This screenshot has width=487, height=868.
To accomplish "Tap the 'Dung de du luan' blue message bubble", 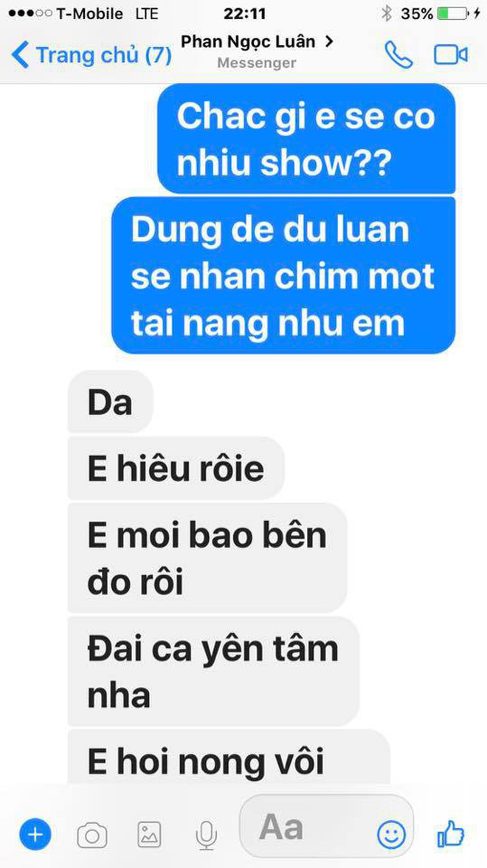I will tap(283, 275).
